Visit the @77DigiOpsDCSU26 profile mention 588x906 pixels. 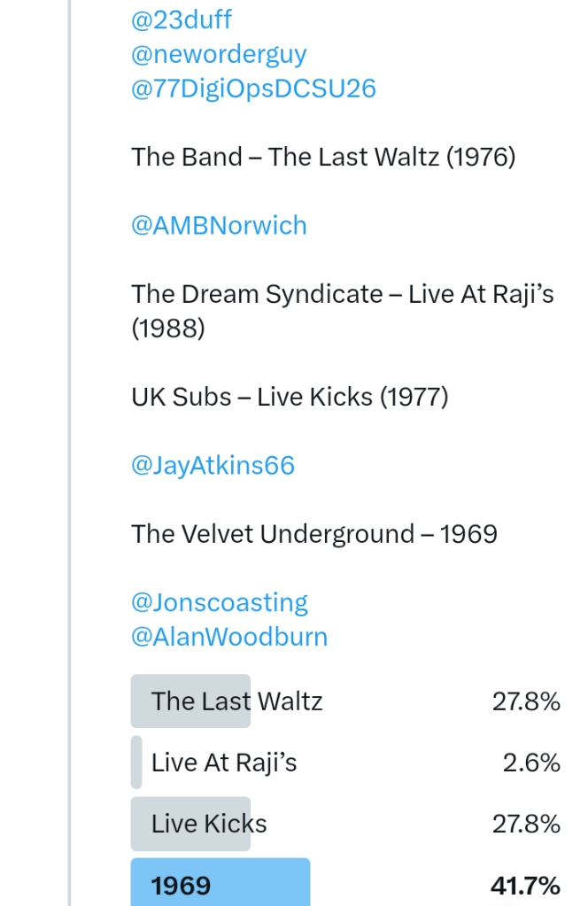[x=253, y=89]
